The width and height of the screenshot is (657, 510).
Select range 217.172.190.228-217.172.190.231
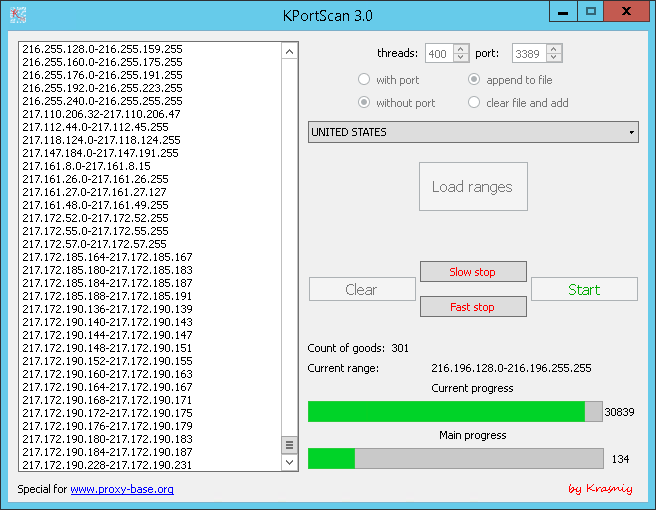pos(107,465)
